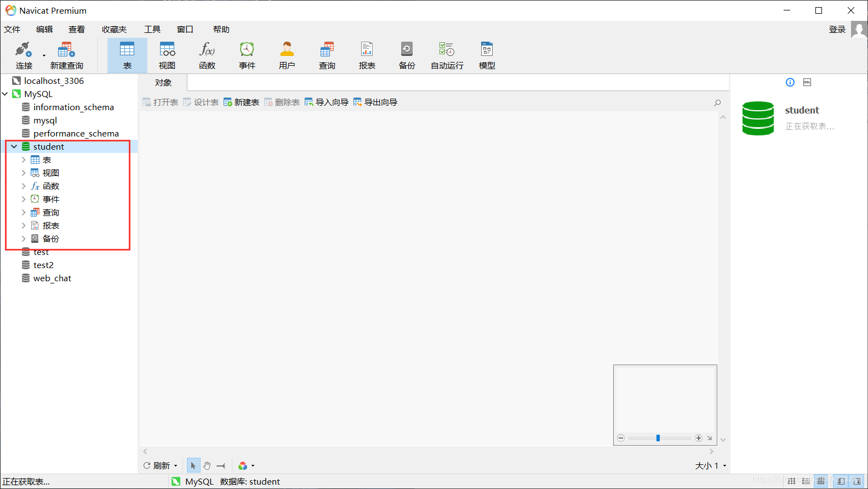Open the 事件 event toolbar icon
Image resolution: width=868 pixels, height=489 pixels.
pos(247,55)
